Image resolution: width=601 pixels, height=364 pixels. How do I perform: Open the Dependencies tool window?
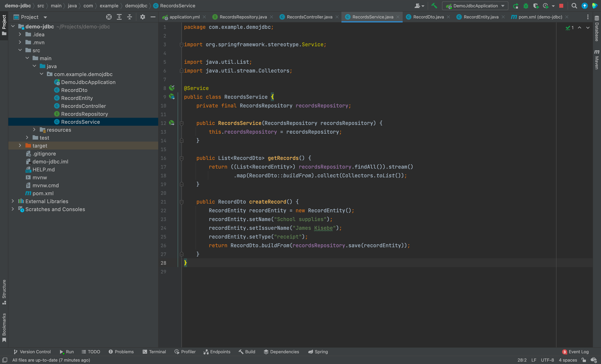click(x=281, y=351)
